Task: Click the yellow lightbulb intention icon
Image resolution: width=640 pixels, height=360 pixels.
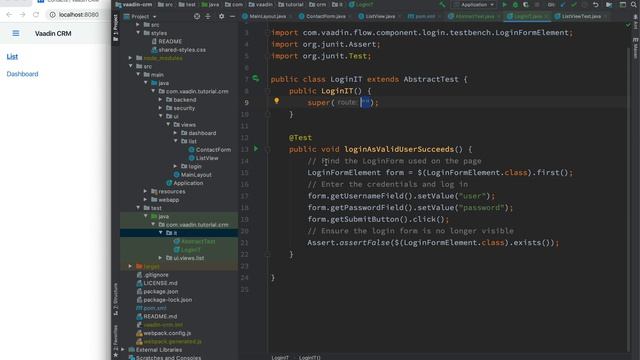Action: (277, 100)
